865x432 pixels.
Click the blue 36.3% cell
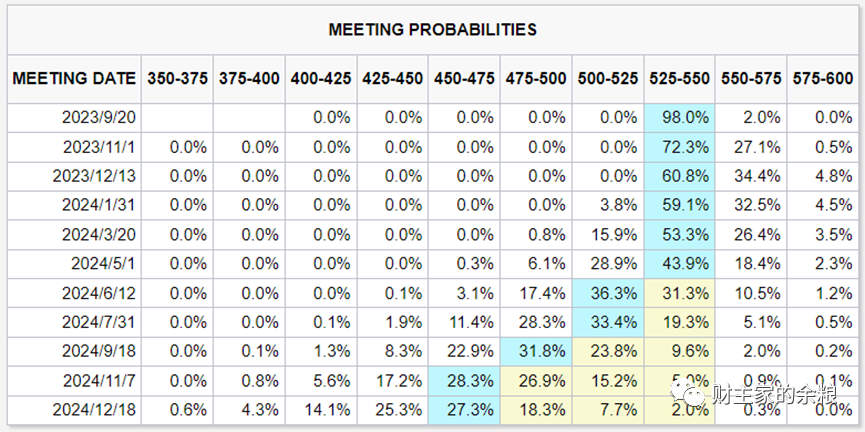click(x=608, y=293)
